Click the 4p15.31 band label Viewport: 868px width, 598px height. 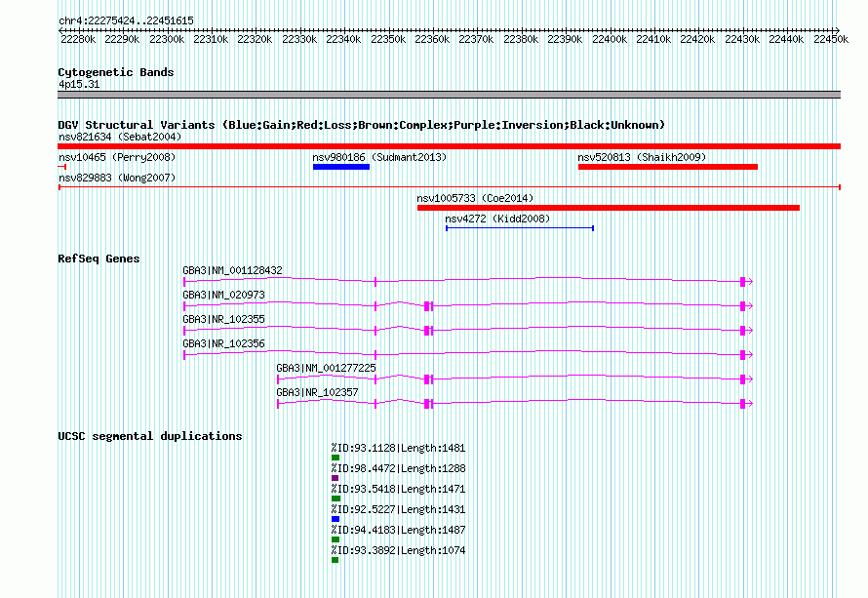(x=79, y=84)
